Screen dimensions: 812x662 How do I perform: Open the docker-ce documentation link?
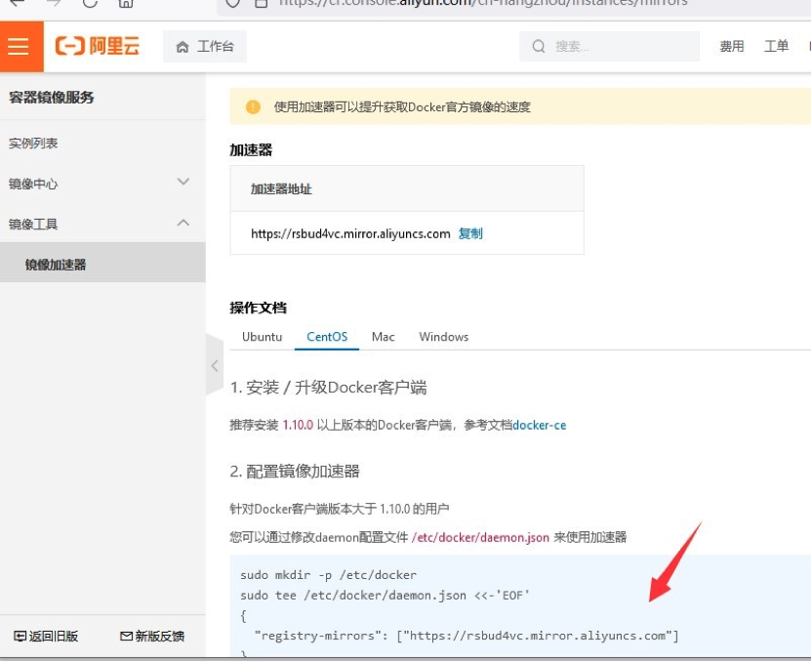pyautogui.click(x=539, y=426)
